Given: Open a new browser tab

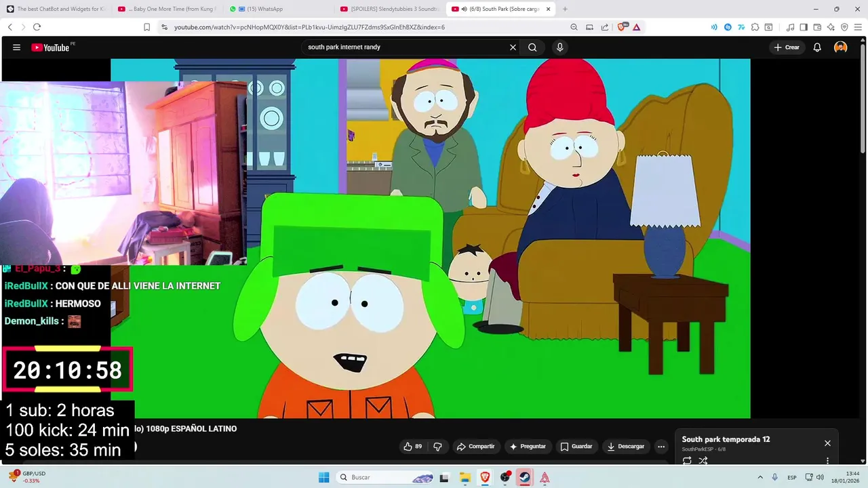Looking at the screenshot, I should tap(565, 9).
